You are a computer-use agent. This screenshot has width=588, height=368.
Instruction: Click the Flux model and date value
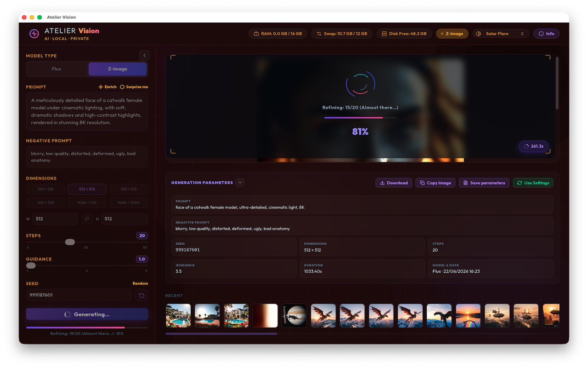(x=456, y=271)
